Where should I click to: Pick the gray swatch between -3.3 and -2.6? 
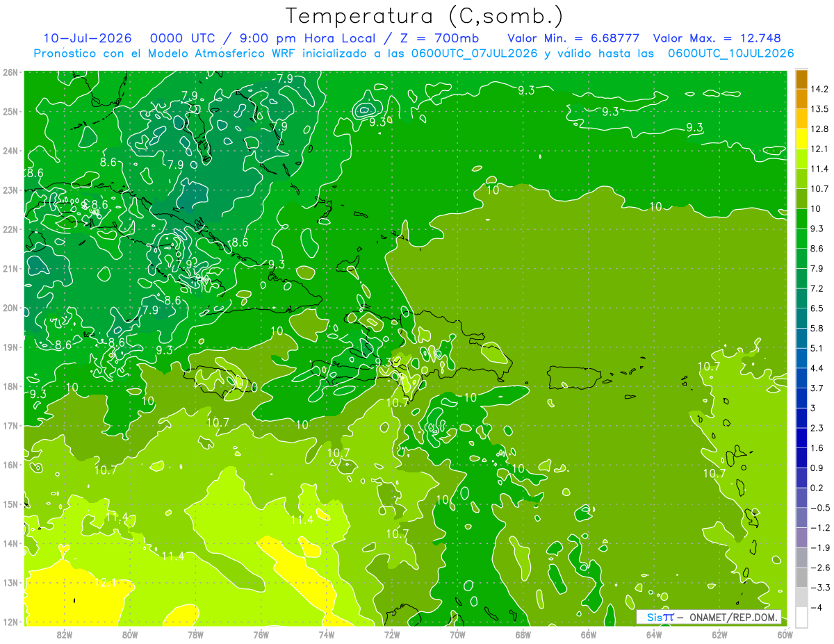(x=801, y=577)
